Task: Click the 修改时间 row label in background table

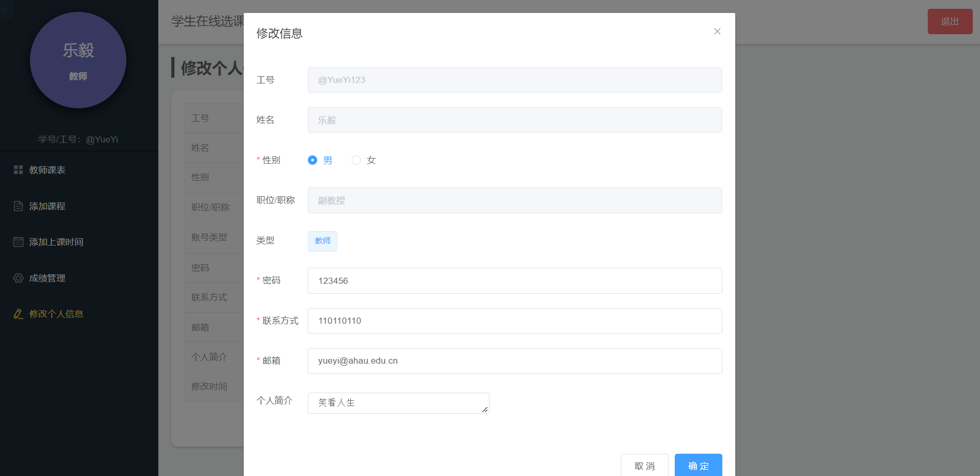Action: [x=209, y=386]
